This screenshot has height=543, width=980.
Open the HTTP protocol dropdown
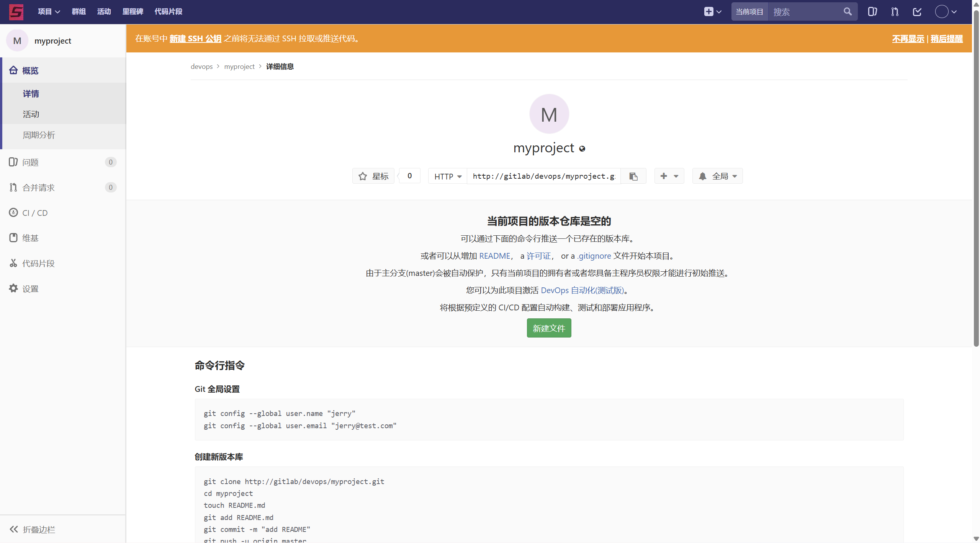click(448, 176)
